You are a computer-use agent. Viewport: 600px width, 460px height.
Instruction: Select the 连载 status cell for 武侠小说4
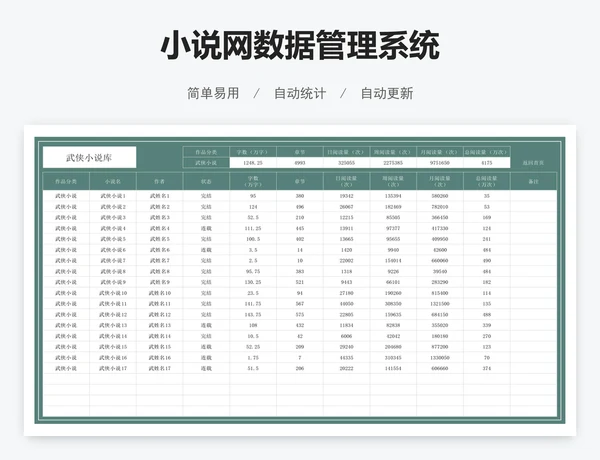(206, 228)
